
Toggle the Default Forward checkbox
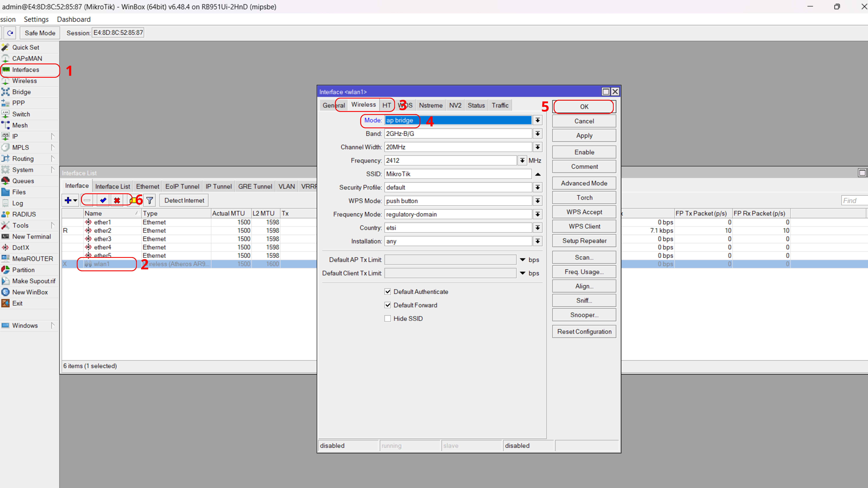pos(388,305)
